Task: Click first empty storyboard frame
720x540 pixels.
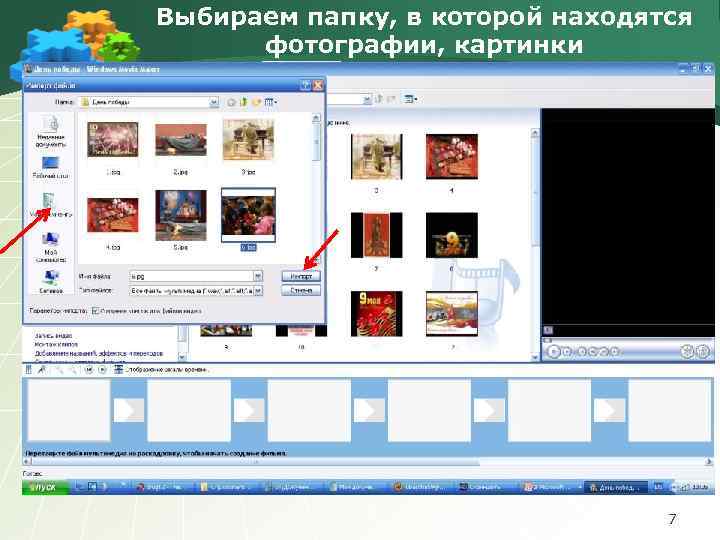Action: pos(69,411)
